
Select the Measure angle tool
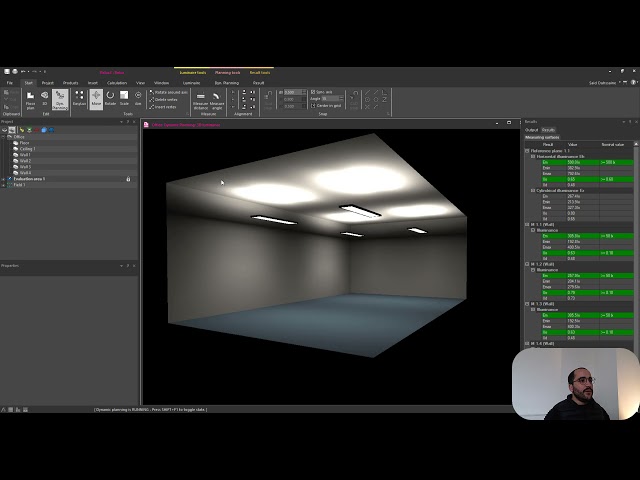[x=217, y=100]
